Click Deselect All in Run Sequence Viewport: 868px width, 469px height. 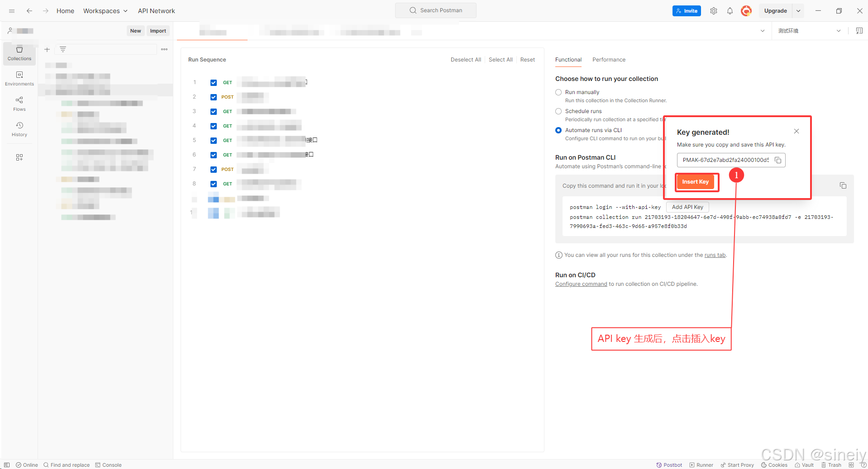(466, 60)
